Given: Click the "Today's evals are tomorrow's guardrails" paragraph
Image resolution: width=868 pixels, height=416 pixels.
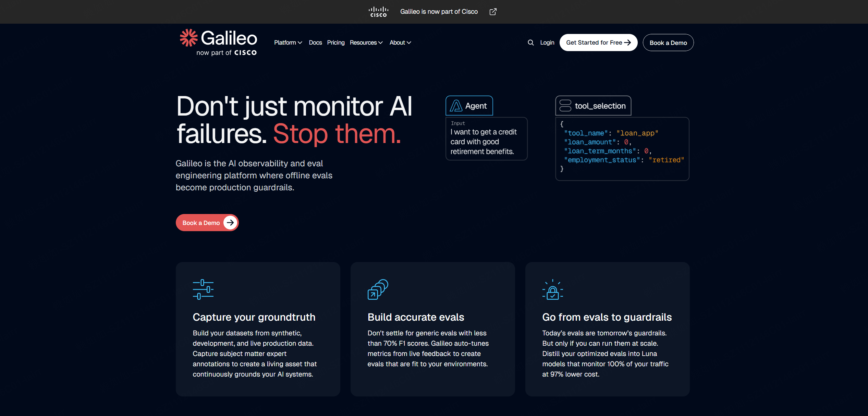Looking at the screenshot, I should 605,354.
